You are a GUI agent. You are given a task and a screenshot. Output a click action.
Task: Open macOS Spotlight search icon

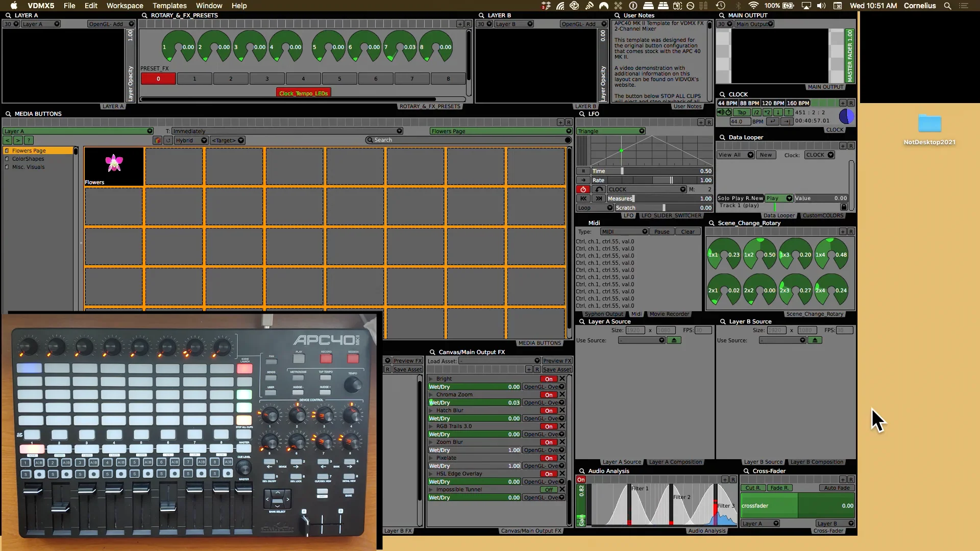(947, 6)
